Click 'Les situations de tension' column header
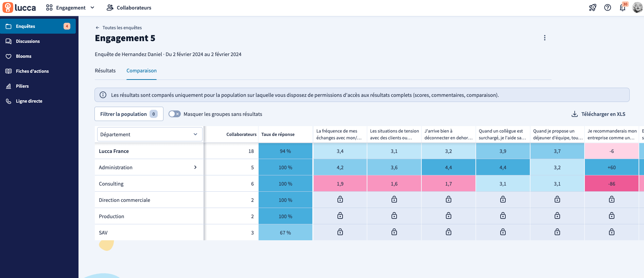This screenshot has width=644, height=278. click(394, 134)
